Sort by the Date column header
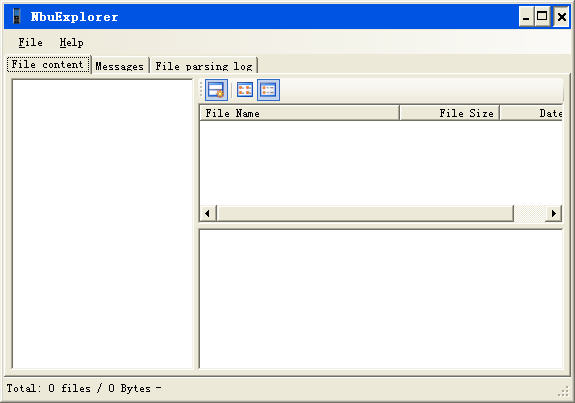The height and width of the screenshot is (403, 575). [x=531, y=113]
